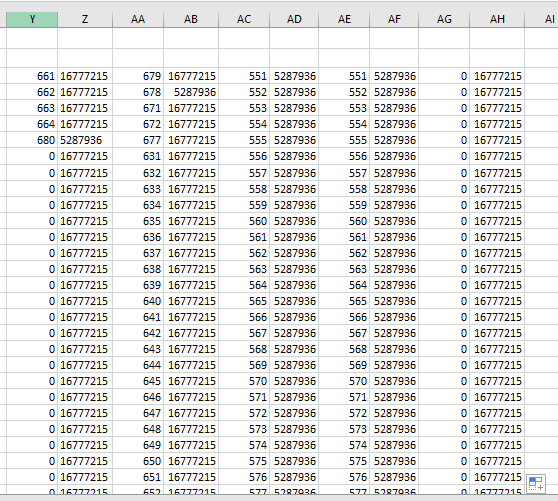Select column AG header
The width and height of the screenshot is (558, 501).
444,19
